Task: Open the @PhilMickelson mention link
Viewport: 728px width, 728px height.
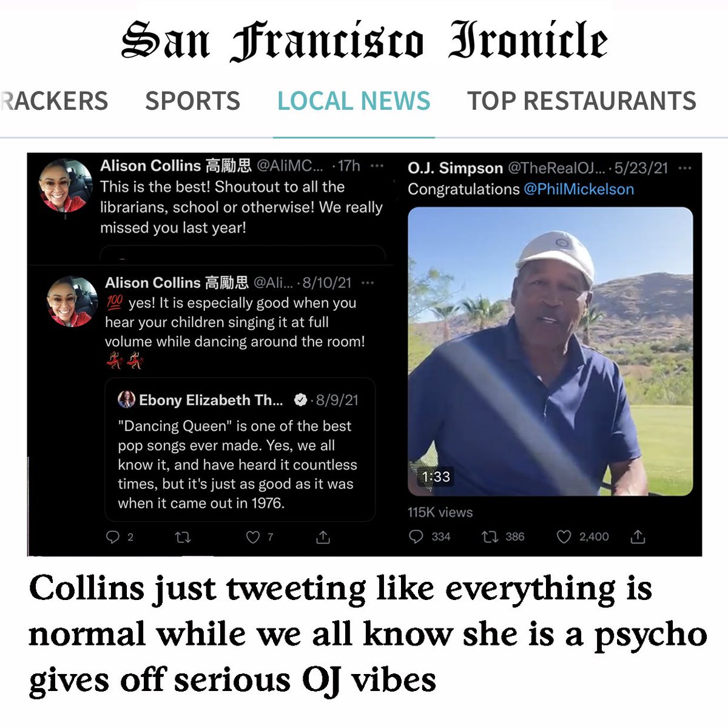Action: 579,189
